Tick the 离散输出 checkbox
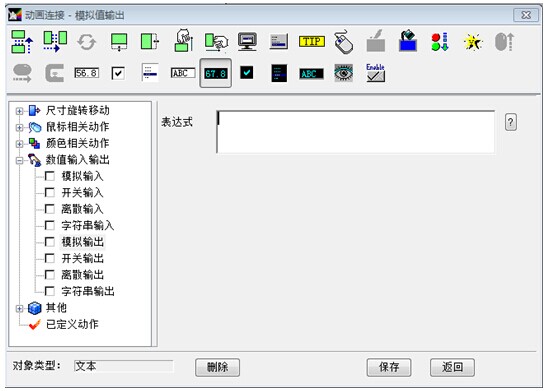 click(x=50, y=275)
